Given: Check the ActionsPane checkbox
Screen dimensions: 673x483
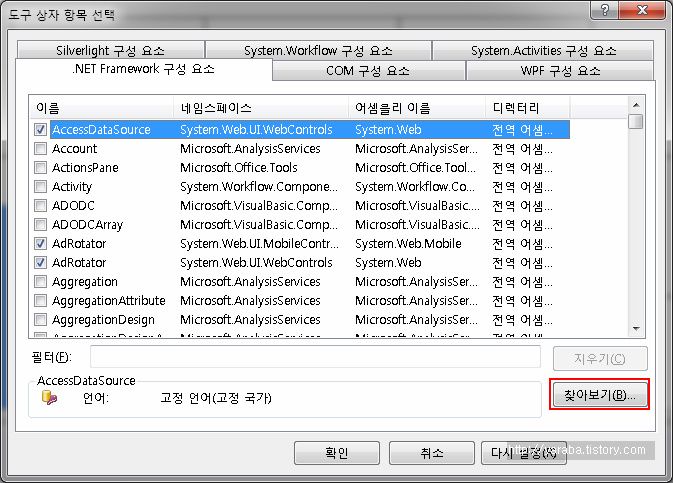Looking at the screenshot, I should click(x=40, y=167).
